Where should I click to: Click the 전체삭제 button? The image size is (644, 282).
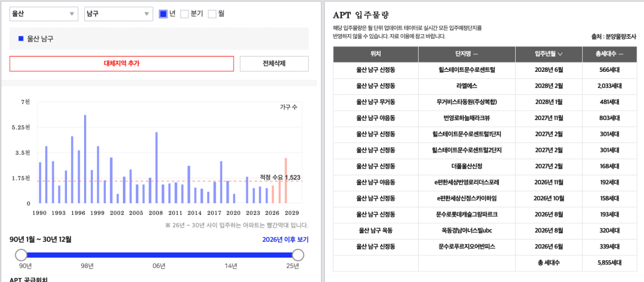point(274,64)
